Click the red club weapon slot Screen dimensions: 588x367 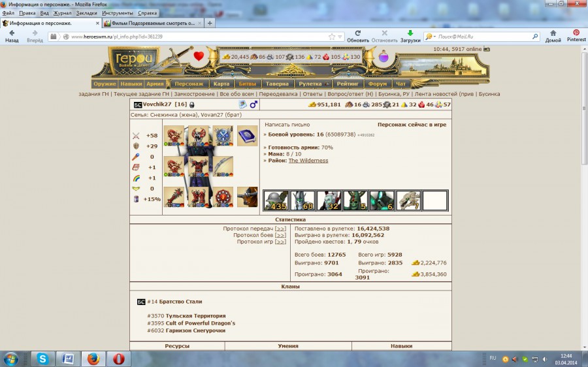pos(174,197)
